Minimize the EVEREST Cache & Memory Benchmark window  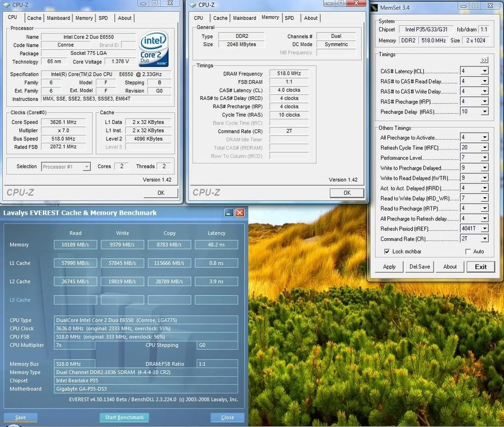tap(229, 213)
